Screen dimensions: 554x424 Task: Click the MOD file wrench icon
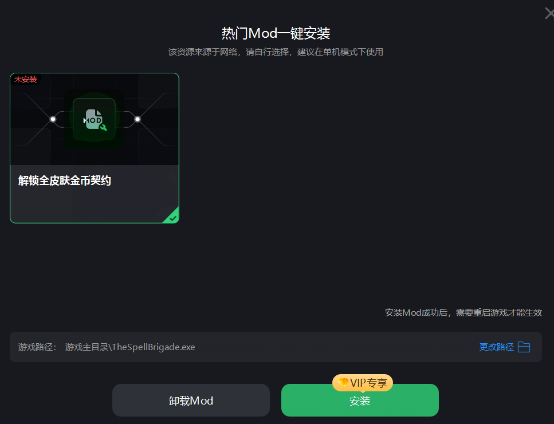(94, 119)
